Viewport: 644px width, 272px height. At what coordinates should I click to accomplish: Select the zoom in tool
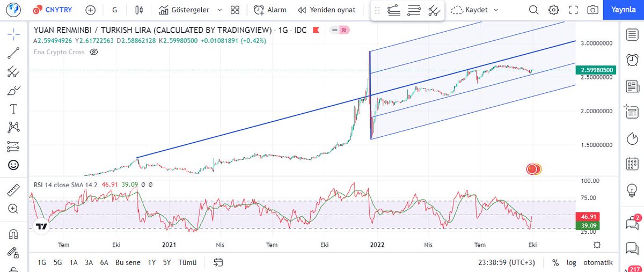click(14, 209)
